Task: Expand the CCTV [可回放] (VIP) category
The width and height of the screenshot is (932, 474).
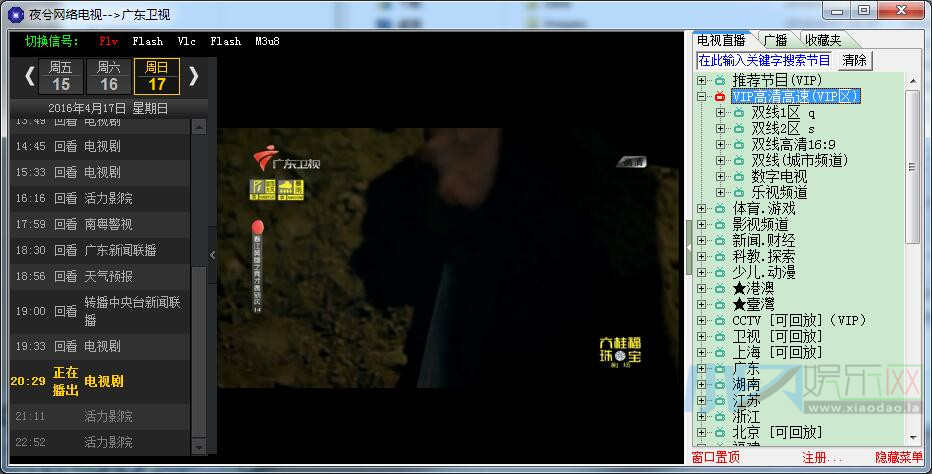Action: pyautogui.click(x=702, y=321)
